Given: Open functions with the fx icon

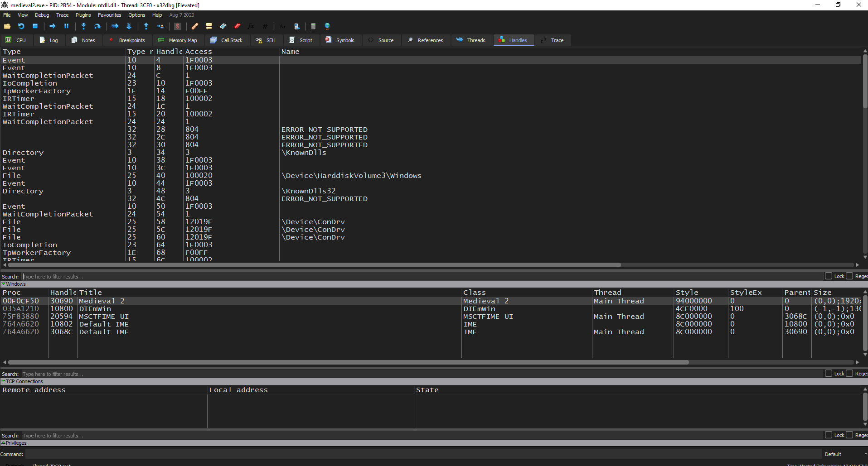Looking at the screenshot, I should tap(251, 26).
